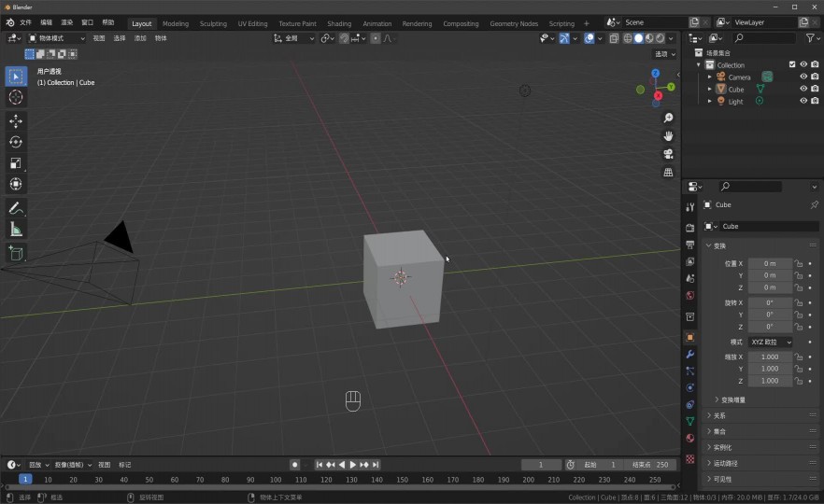
Task: Open the 编辑 menu
Action: (x=47, y=22)
